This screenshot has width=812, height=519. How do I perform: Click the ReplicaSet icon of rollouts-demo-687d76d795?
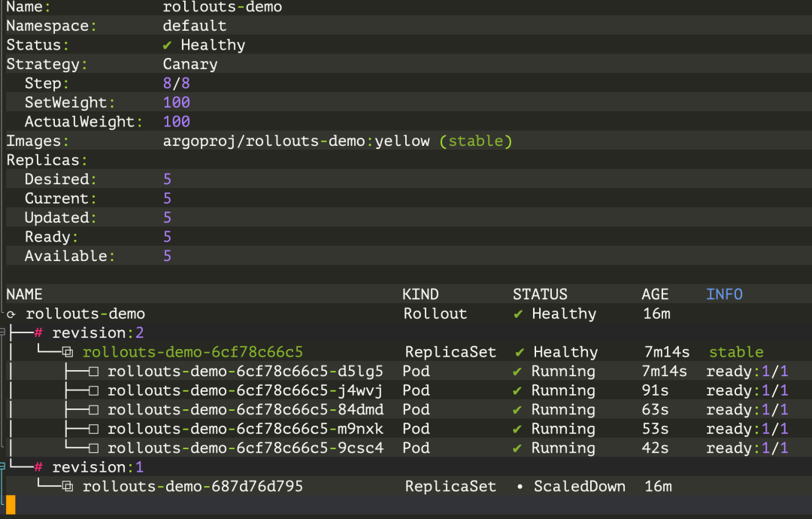point(68,487)
